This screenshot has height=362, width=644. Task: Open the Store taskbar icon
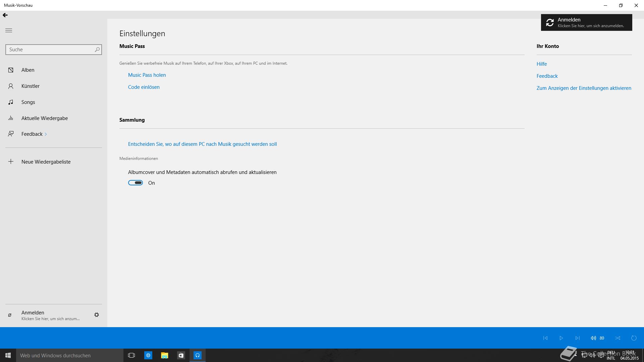click(181, 355)
